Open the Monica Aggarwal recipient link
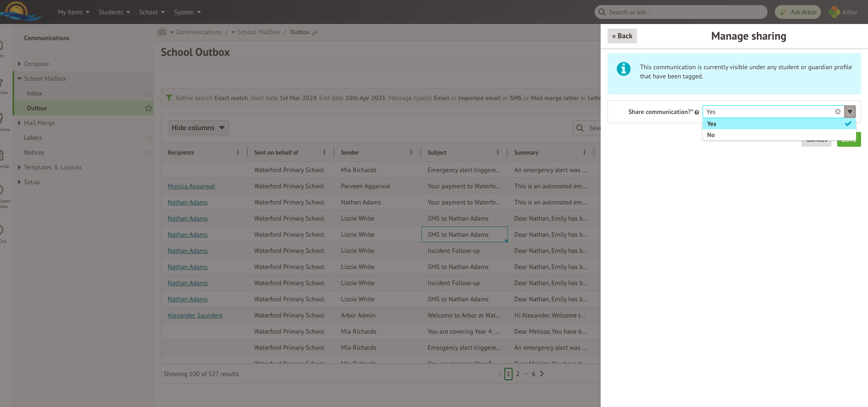This screenshot has height=407, width=868. 191,186
